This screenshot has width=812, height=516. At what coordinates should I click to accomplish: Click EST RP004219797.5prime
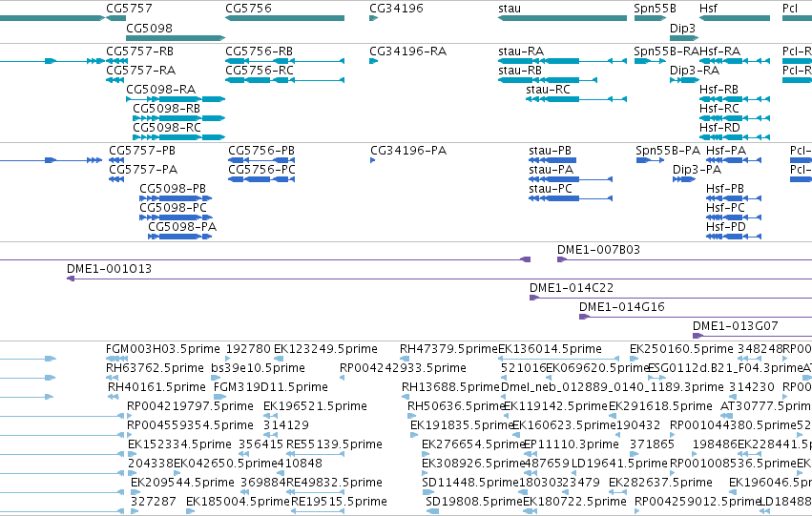pyautogui.click(x=191, y=407)
